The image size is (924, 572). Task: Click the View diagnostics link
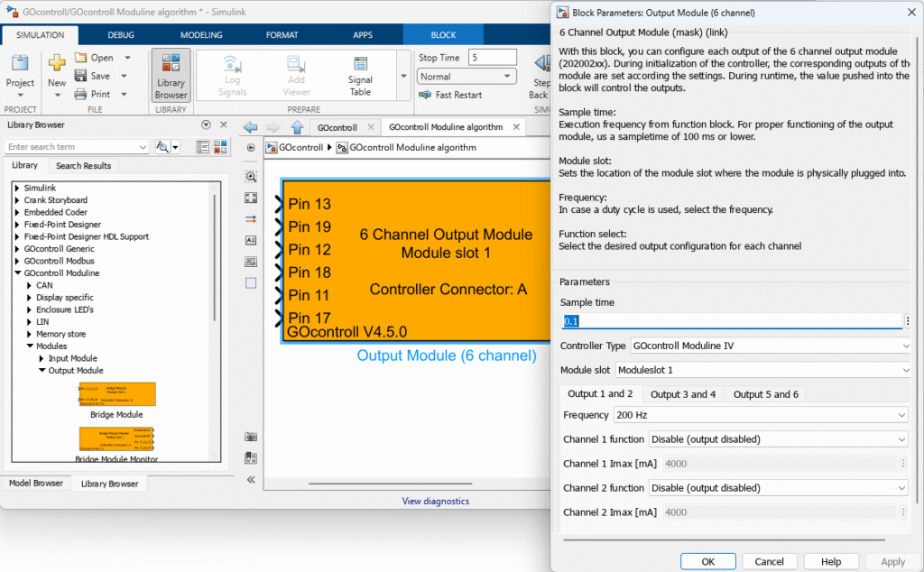click(x=435, y=501)
